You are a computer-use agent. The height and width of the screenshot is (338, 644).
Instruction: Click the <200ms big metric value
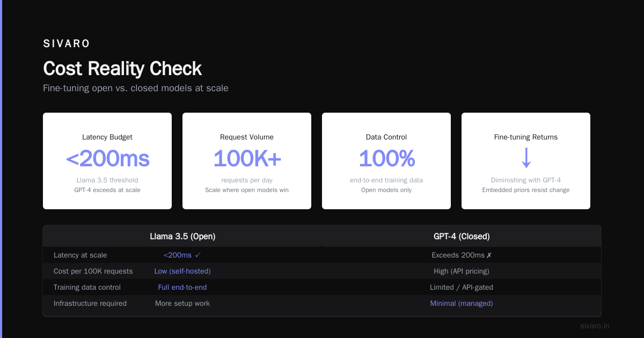[107, 159]
